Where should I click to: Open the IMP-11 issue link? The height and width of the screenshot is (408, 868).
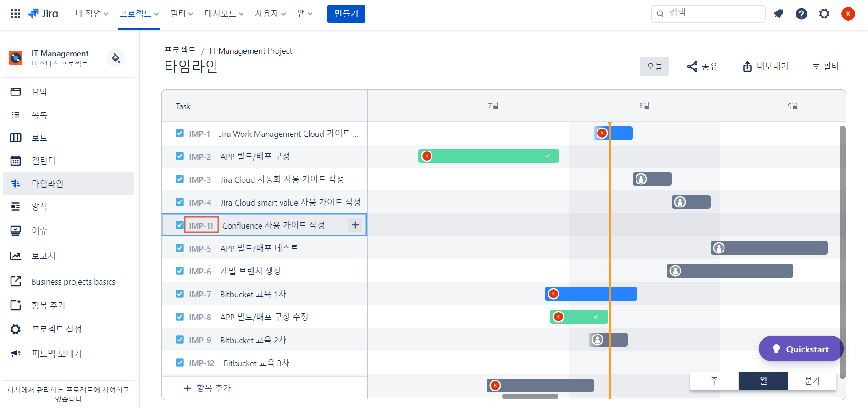(x=201, y=225)
